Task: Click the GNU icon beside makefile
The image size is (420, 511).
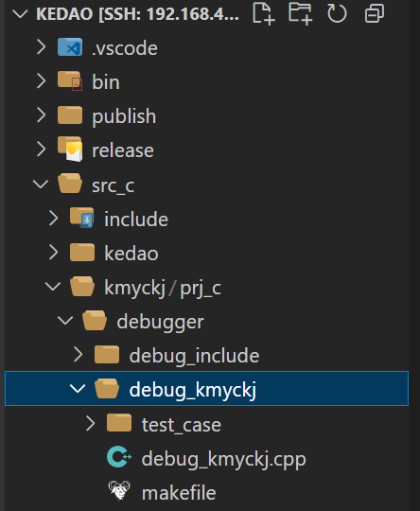Action: click(x=119, y=490)
